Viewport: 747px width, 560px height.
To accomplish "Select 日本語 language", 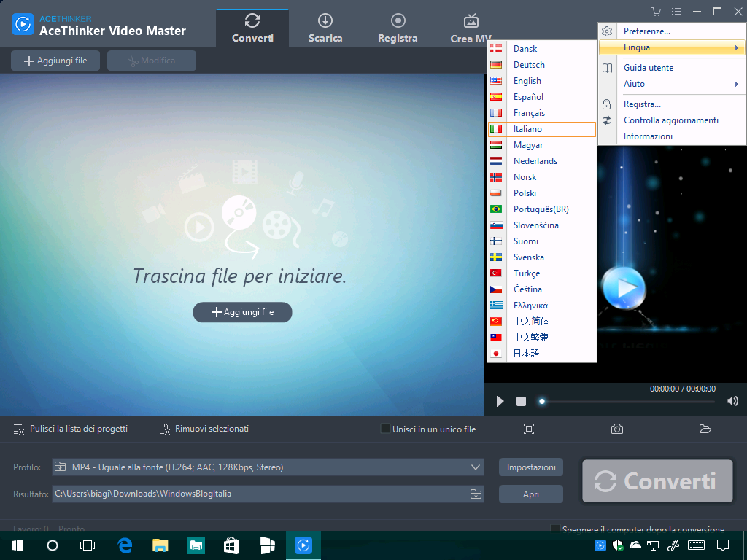I will [542, 354].
